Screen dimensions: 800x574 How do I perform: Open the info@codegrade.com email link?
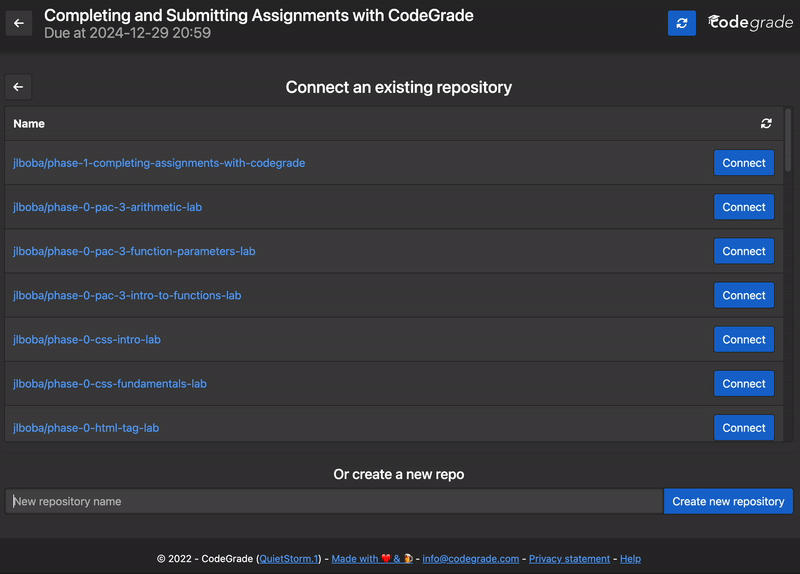470,559
